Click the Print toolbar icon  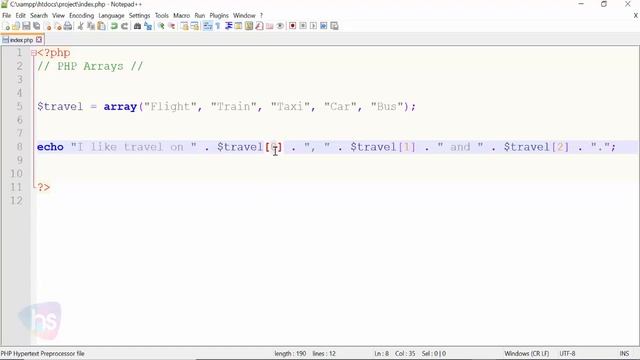click(68, 26)
